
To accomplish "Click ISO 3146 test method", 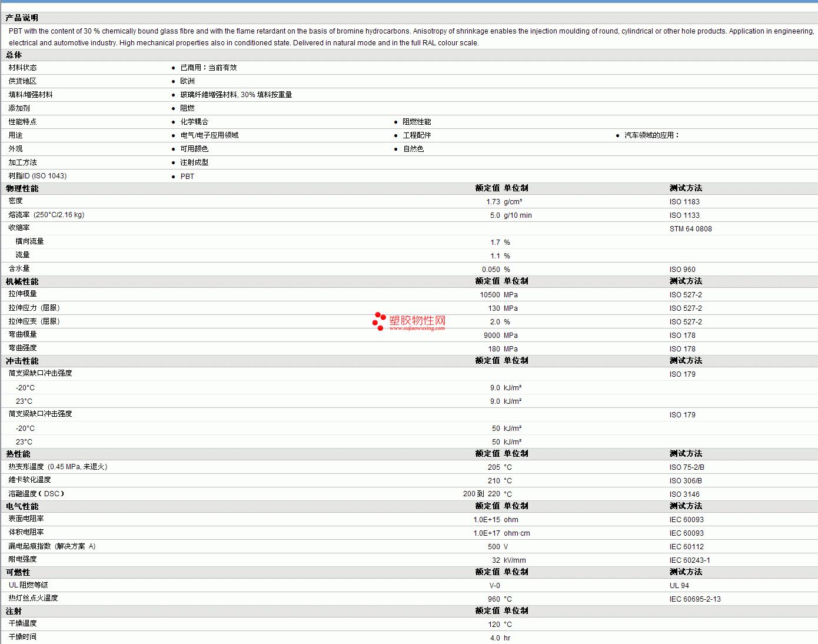I will 684,494.
